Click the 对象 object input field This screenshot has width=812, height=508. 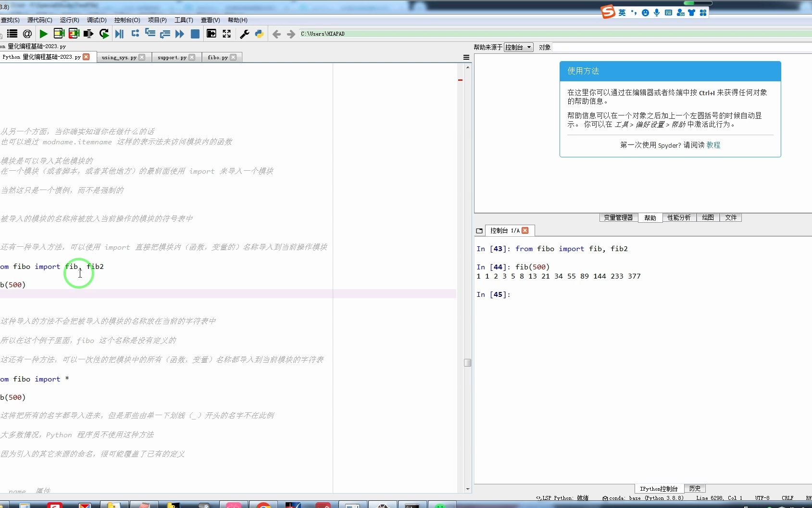click(682, 47)
